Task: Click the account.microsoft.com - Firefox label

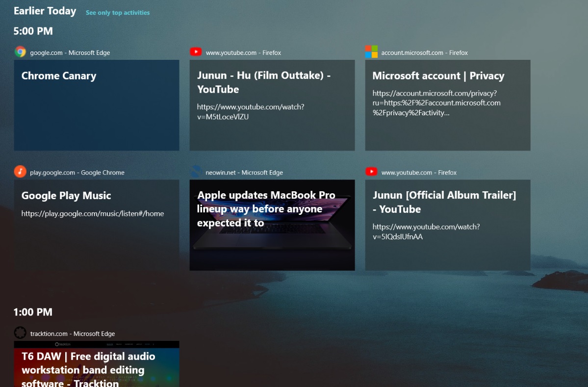Action: [x=425, y=53]
